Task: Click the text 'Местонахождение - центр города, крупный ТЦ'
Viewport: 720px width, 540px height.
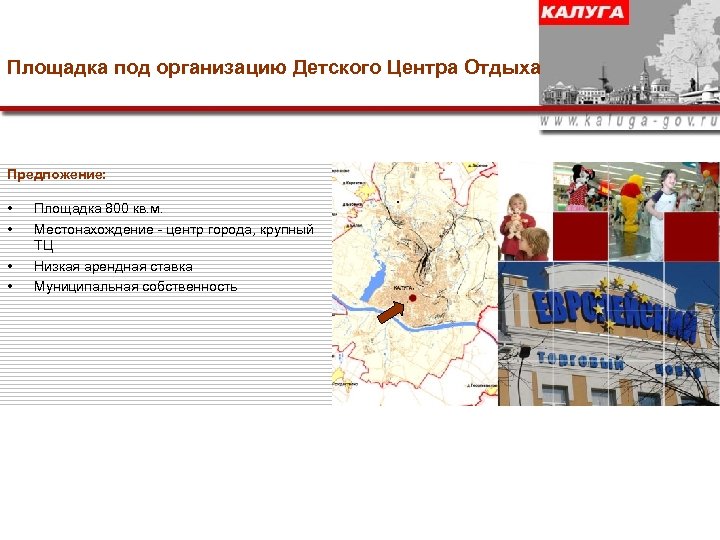Action: point(174,237)
